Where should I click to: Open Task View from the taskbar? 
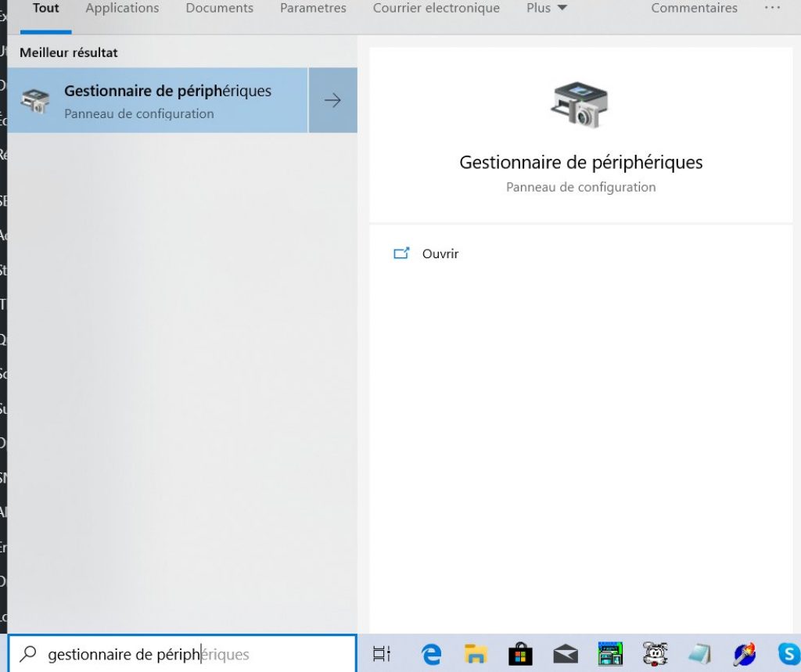click(x=382, y=654)
